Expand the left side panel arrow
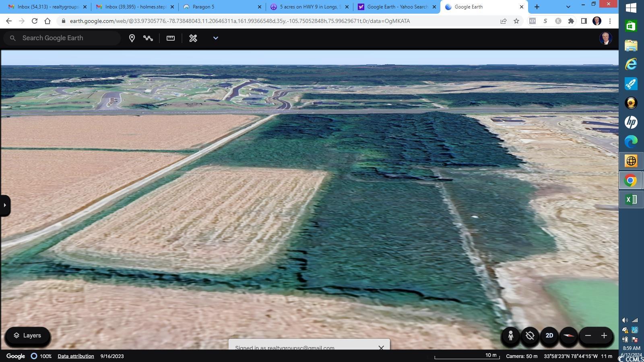The image size is (644, 362). pyautogui.click(x=5, y=205)
